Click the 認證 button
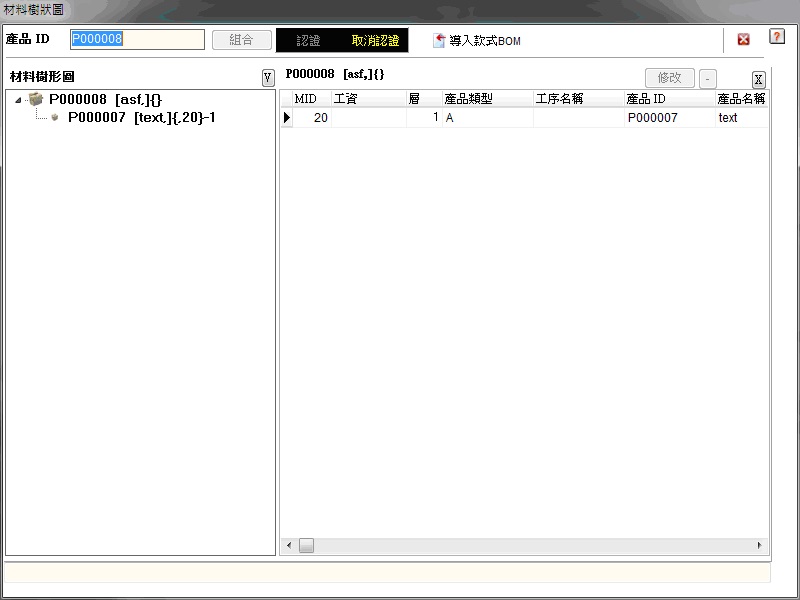This screenshot has height=600, width=800. 309,40
